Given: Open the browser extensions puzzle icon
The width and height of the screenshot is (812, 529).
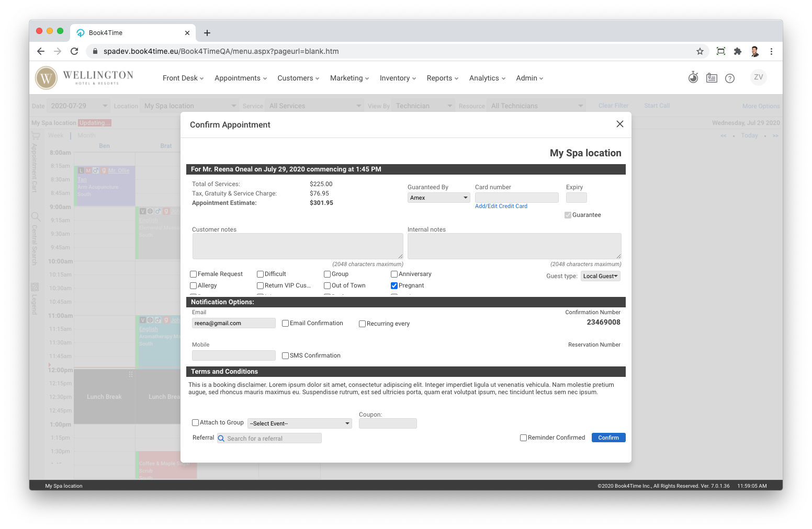Looking at the screenshot, I should tap(738, 51).
